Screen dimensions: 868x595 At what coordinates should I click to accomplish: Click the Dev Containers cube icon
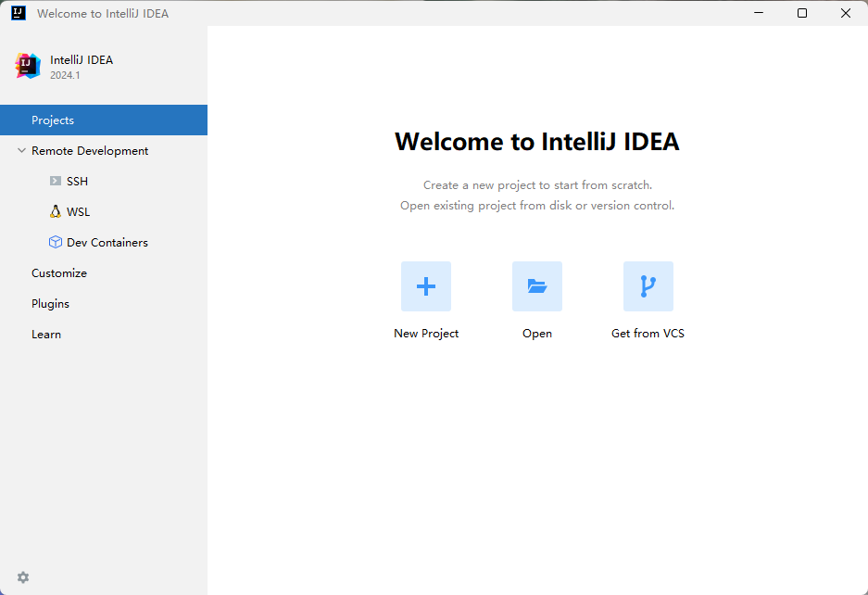coord(53,242)
